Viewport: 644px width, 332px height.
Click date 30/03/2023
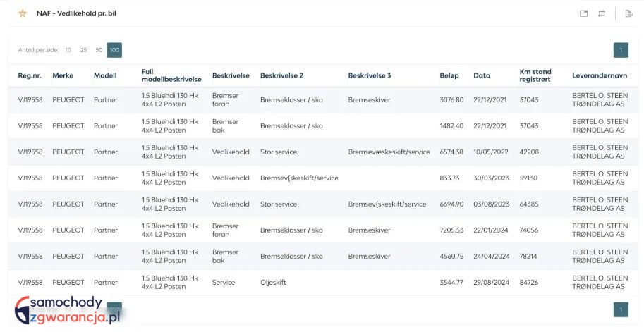coord(491,178)
